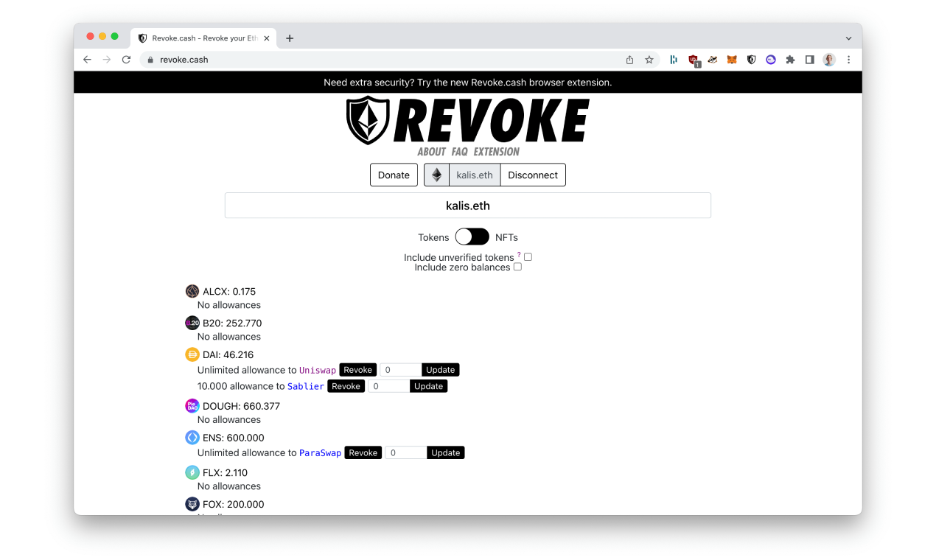Click the ParaSwap allowance amount field
Image resolution: width=936 pixels, height=560 pixels.
point(406,452)
